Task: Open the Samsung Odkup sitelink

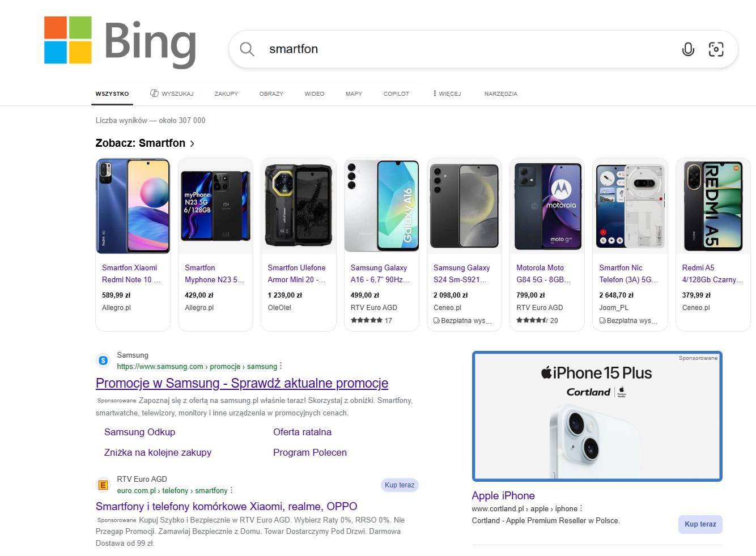Action: (x=139, y=432)
